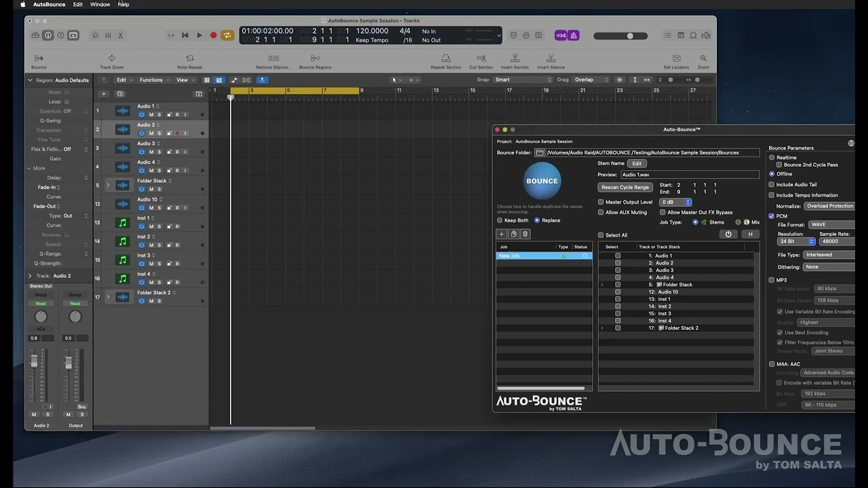Screen dimensions: 868x488
Task: Toggle the purple Metronome button
Action: pyautogui.click(x=574, y=35)
